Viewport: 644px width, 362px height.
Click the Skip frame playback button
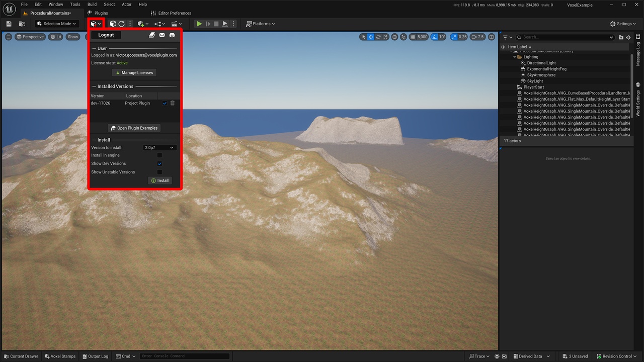point(208,24)
